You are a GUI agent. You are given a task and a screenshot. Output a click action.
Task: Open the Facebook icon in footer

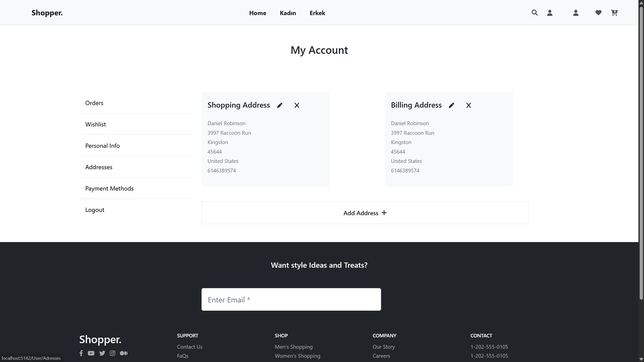coord(81,353)
